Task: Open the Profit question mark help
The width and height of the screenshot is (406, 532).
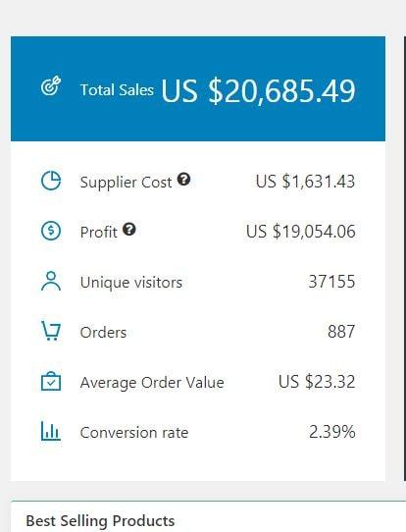Action: tap(129, 230)
